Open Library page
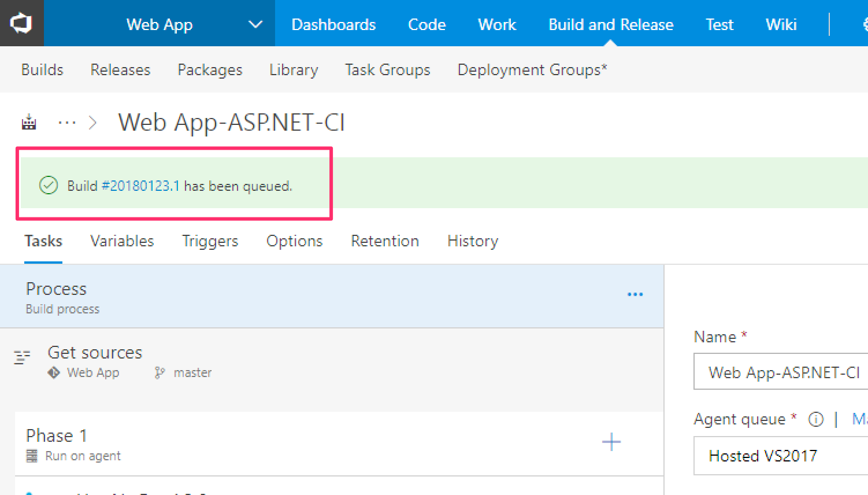 pyautogui.click(x=294, y=69)
